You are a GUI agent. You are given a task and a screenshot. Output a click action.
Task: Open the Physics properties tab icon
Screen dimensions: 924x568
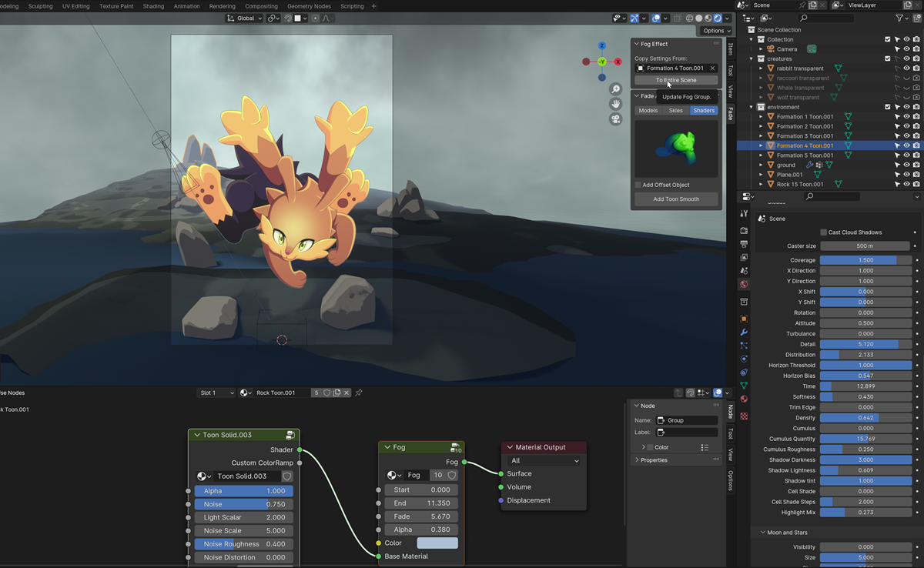[744, 359]
